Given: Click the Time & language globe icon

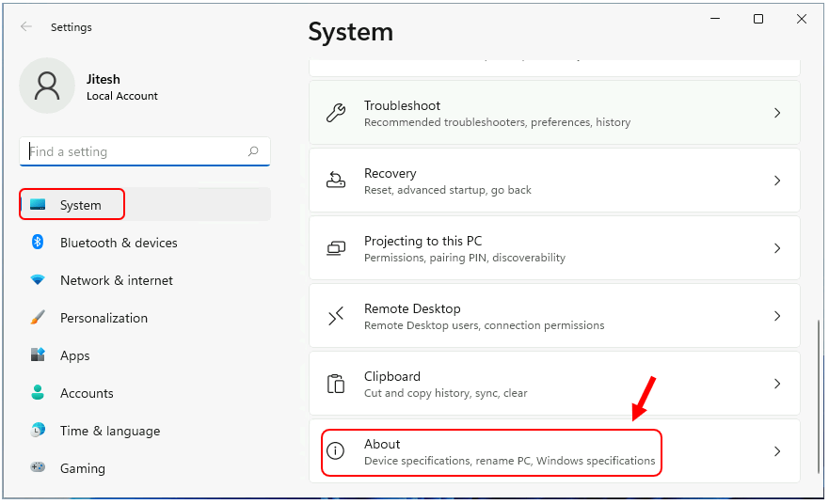Looking at the screenshot, I should click(x=38, y=430).
